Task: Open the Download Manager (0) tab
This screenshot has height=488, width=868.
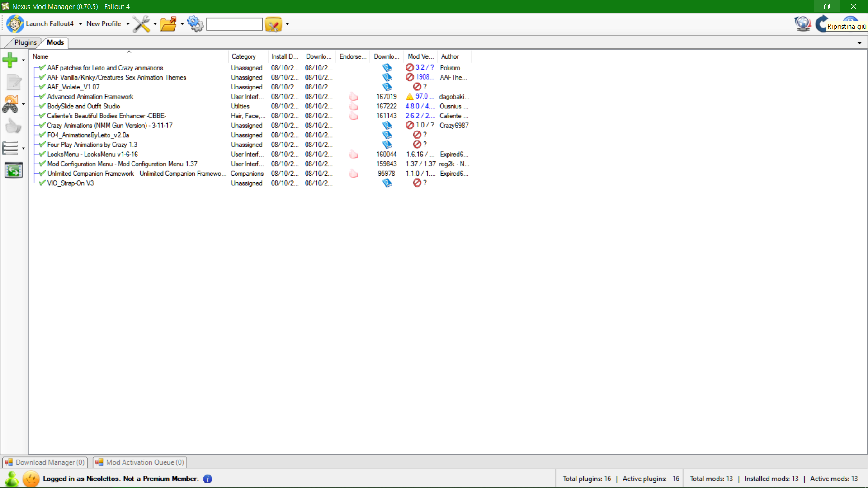Action: point(45,462)
